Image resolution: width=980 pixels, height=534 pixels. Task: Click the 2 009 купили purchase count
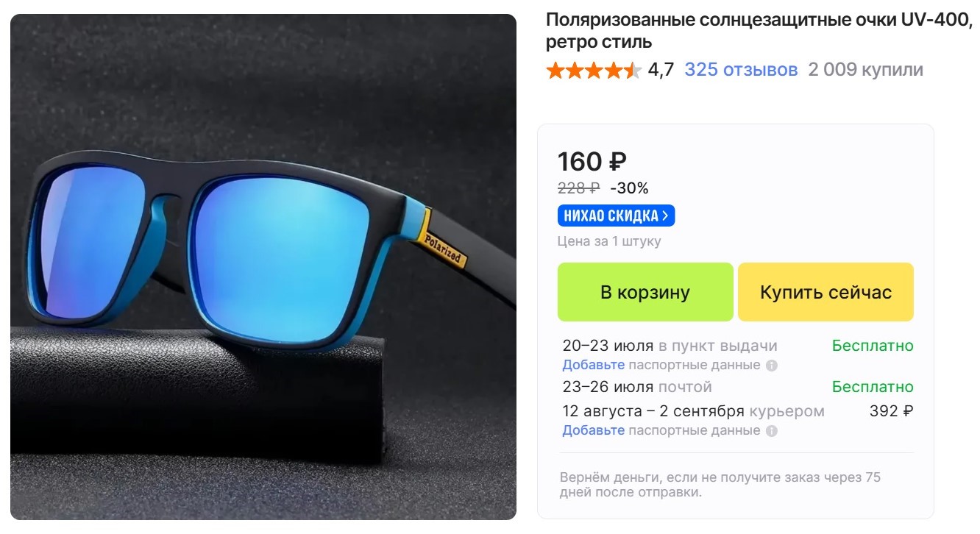865,70
